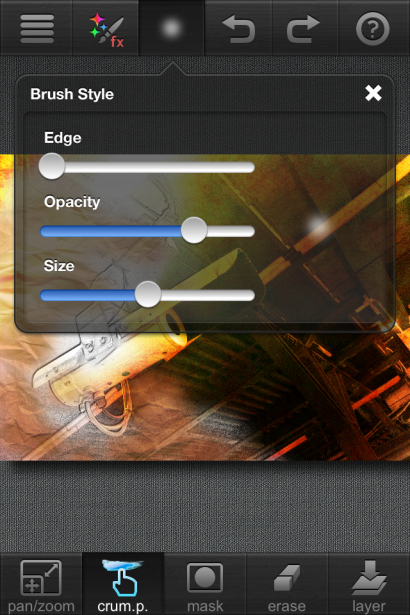Click the Edge slider handle
The height and width of the screenshot is (615, 410).
click(x=52, y=167)
